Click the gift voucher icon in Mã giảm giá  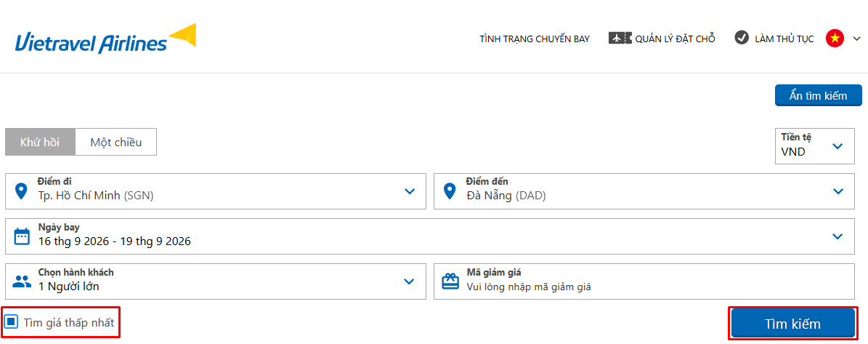[450, 281]
